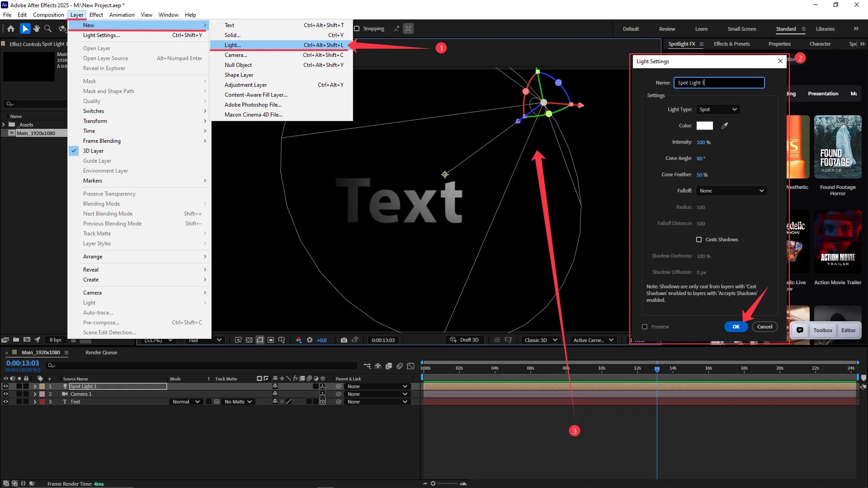Hide the Spot Light 1 layer eye
This screenshot has width=868, height=488.
coord(6,386)
